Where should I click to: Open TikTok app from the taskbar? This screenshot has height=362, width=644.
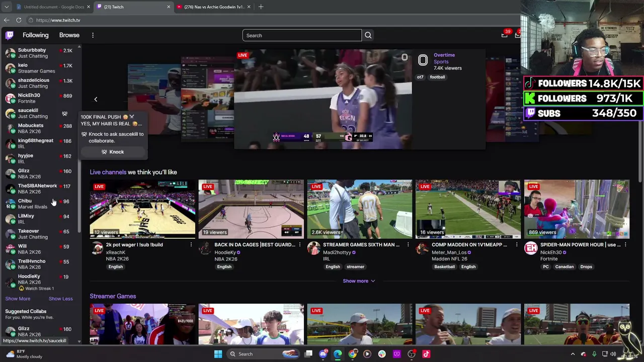[426, 354]
